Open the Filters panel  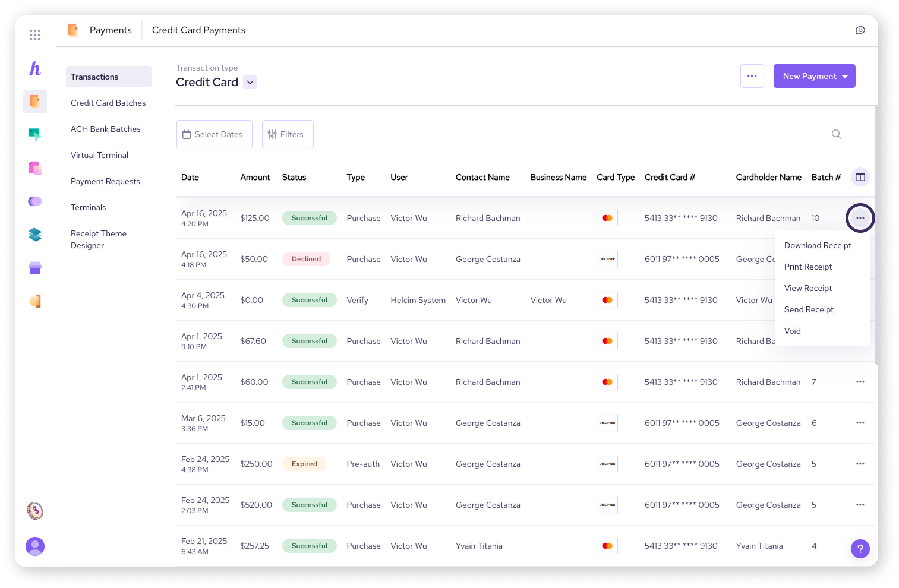tap(288, 134)
